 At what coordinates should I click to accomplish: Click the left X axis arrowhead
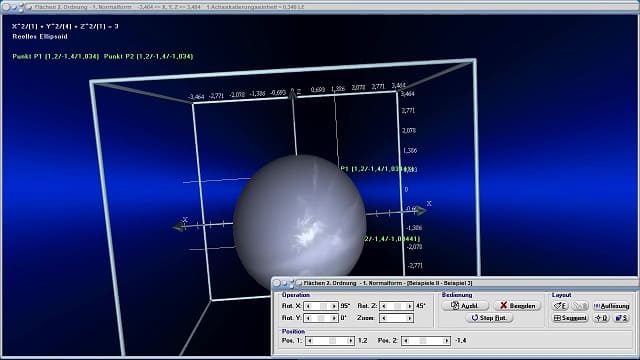pos(178,227)
